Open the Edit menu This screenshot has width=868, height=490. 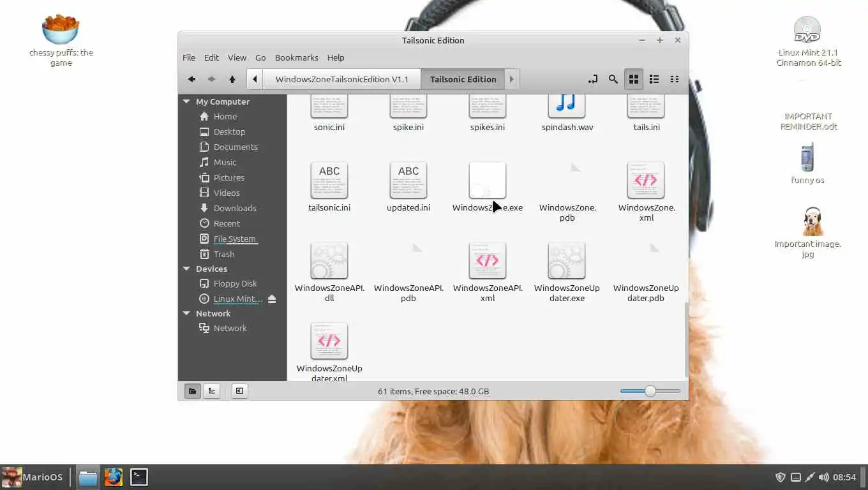tap(211, 57)
